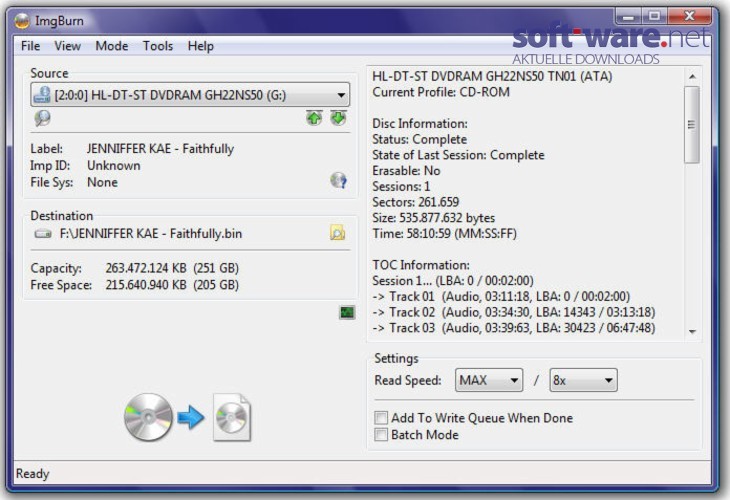Open the 8x read speed dropdown
730x500 pixels.
click(583, 380)
